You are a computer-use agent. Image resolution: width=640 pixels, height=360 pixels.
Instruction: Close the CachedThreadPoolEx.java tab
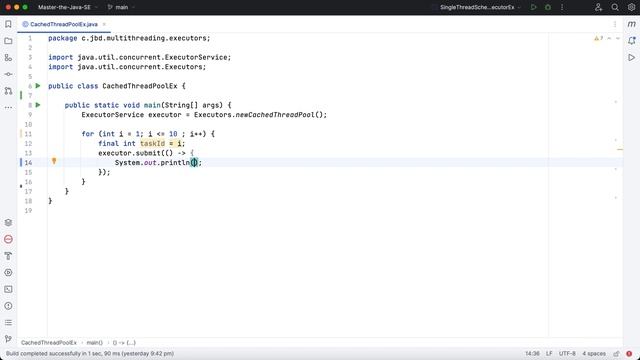tap(104, 24)
